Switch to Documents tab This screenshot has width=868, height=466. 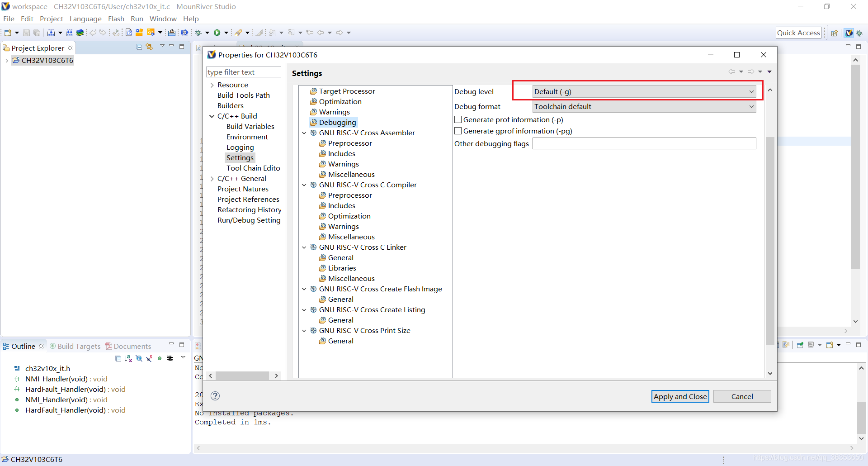128,346
